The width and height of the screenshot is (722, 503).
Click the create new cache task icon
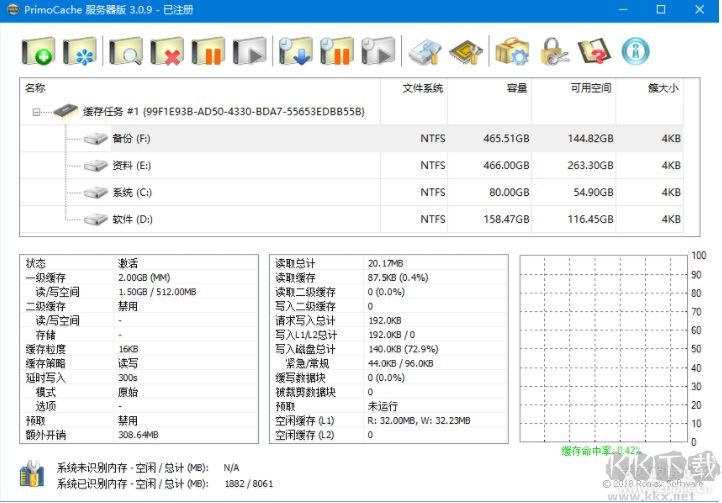click(x=37, y=52)
